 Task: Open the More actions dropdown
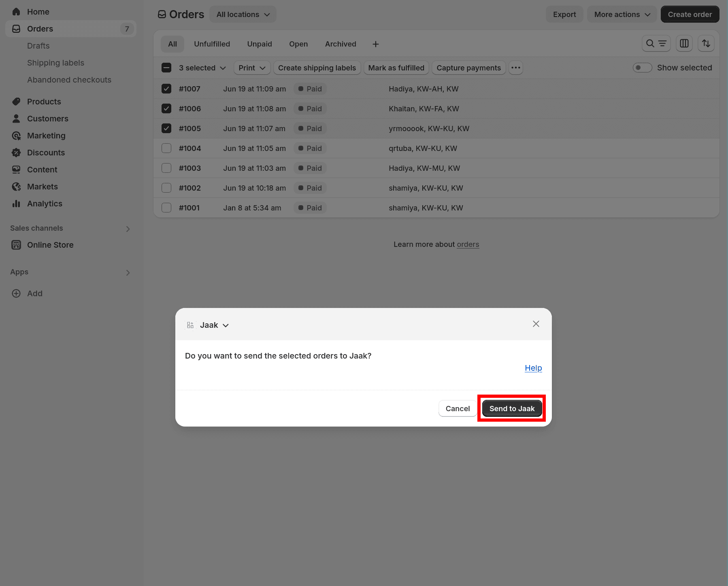622,15
